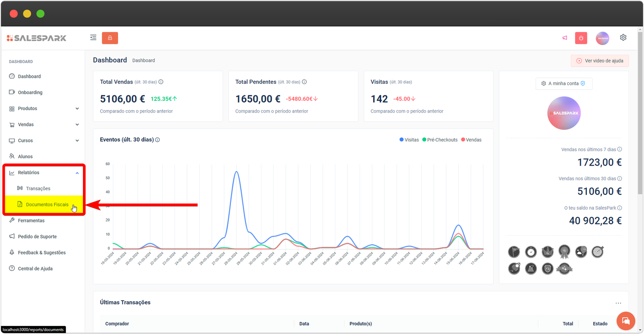The height and width of the screenshot is (334, 644).
Task: Open the live chat bubble button
Action: point(625,321)
